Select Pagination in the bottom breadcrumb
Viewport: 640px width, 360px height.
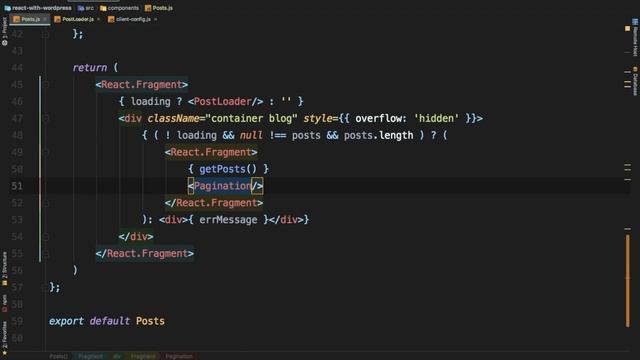[x=179, y=356]
